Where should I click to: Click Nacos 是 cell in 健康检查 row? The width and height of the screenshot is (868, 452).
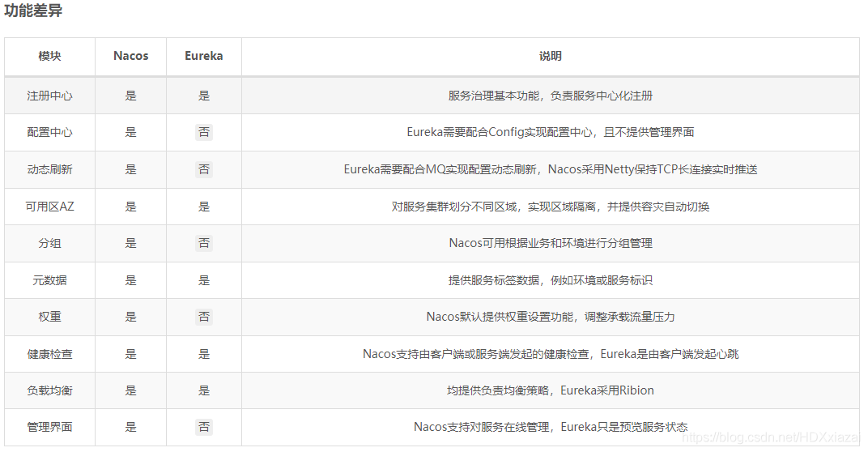[130, 354]
